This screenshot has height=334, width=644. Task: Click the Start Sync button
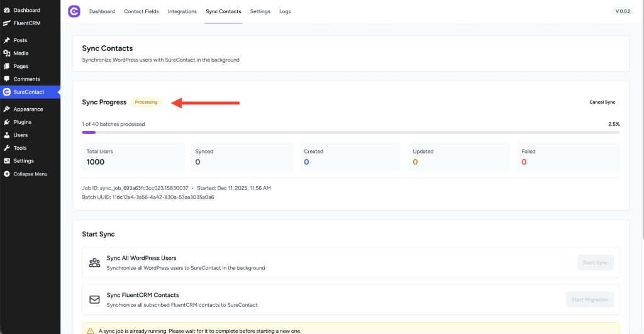click(595, 262)
